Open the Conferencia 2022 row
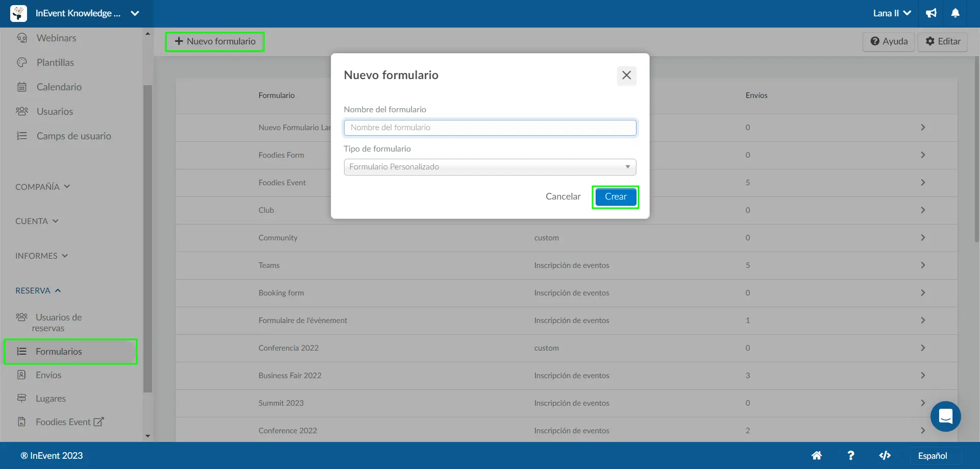The width and height of the screenshot is (980, 469). tap(567, 348)
